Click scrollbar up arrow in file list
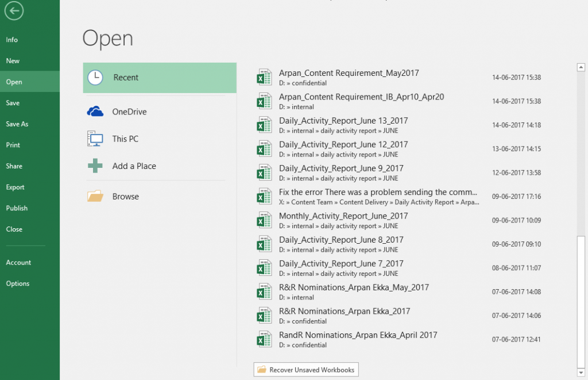This screenshot has width=588, height=380. (x=581, y=68)
